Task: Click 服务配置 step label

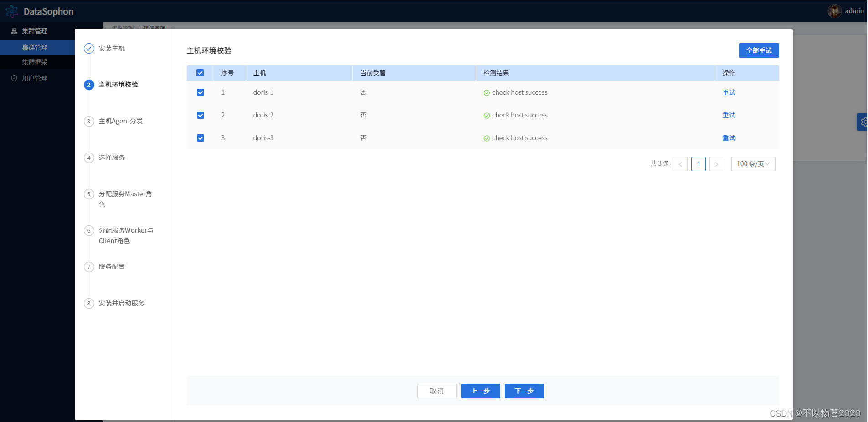Action: (x=112, y=267)
